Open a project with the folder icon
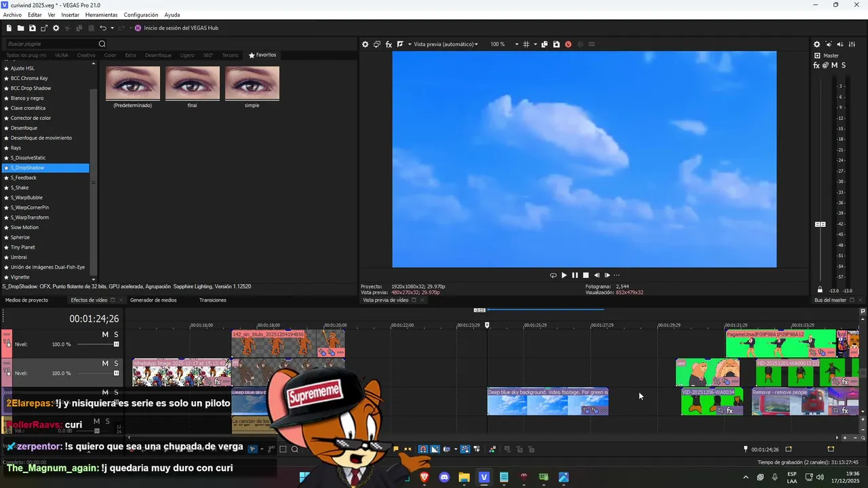Screen dimensions: 868x488 (21, 28)
